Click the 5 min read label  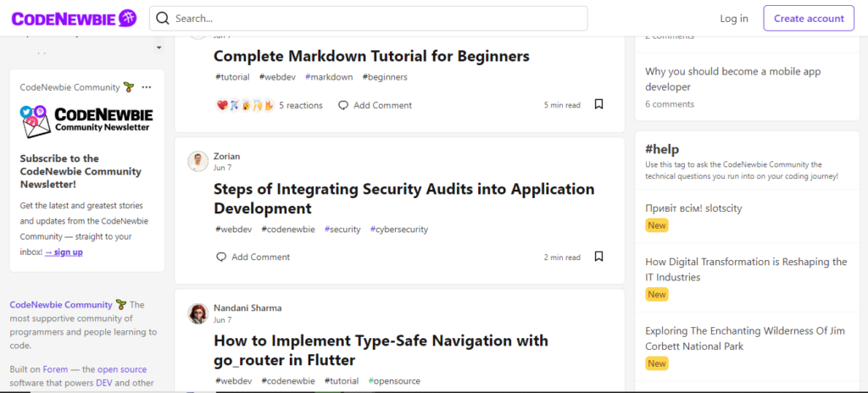563,105
